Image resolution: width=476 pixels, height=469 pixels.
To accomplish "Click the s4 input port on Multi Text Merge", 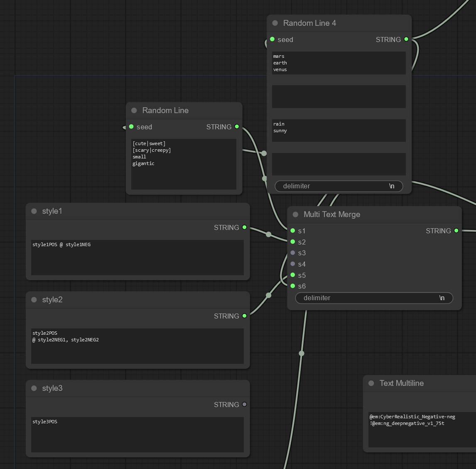I will pos(293,264).
